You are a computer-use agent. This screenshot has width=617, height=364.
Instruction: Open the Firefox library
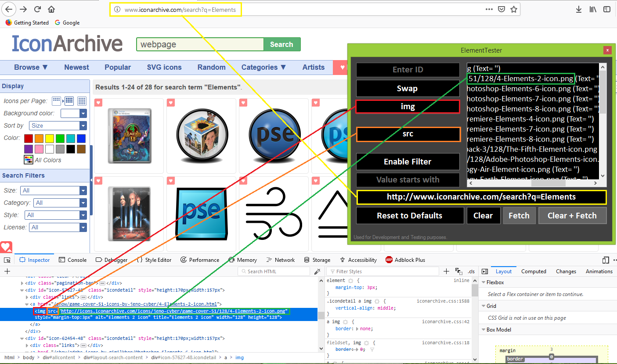pos(593,9)
